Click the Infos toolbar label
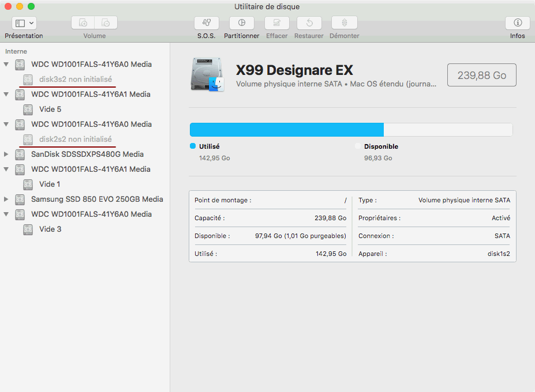Viewport: 535px width, 392px height. [518, 36]
